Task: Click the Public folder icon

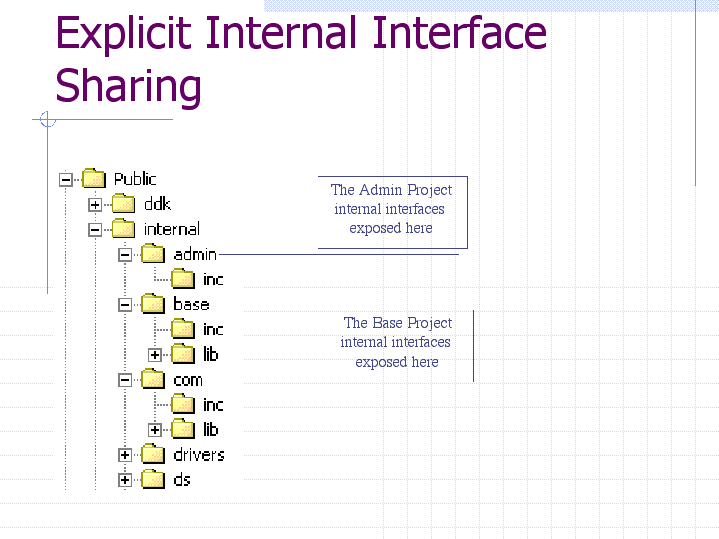Action: [x=94, y=179]
